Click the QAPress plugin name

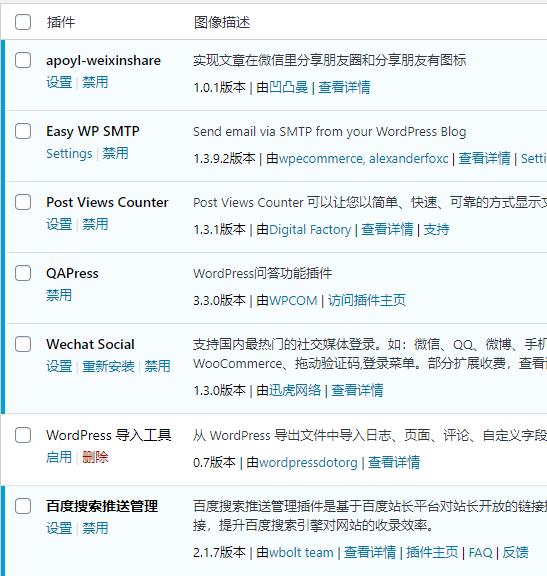click(x=72, y=273)
